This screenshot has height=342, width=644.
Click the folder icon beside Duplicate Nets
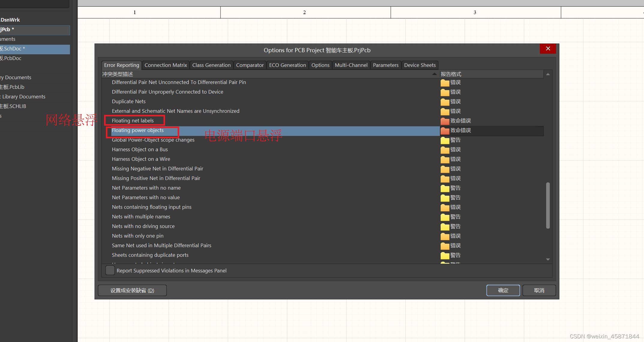tap(445, 102)
